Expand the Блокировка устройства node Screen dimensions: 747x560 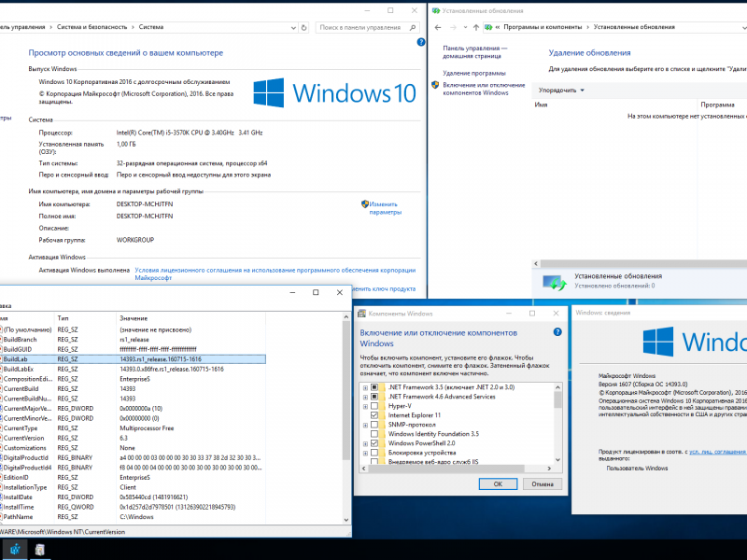pos(365,454)
